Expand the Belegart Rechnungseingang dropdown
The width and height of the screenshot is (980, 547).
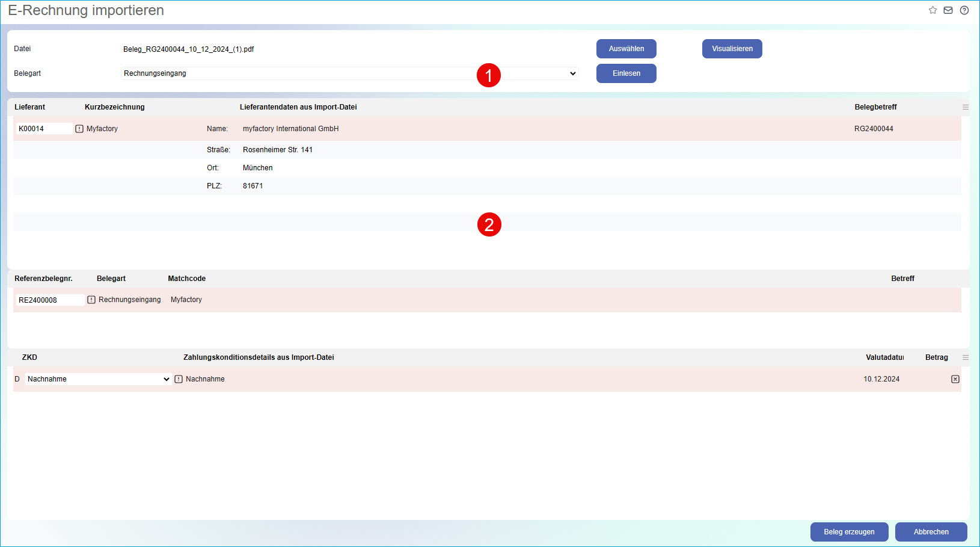click(349, 73)
